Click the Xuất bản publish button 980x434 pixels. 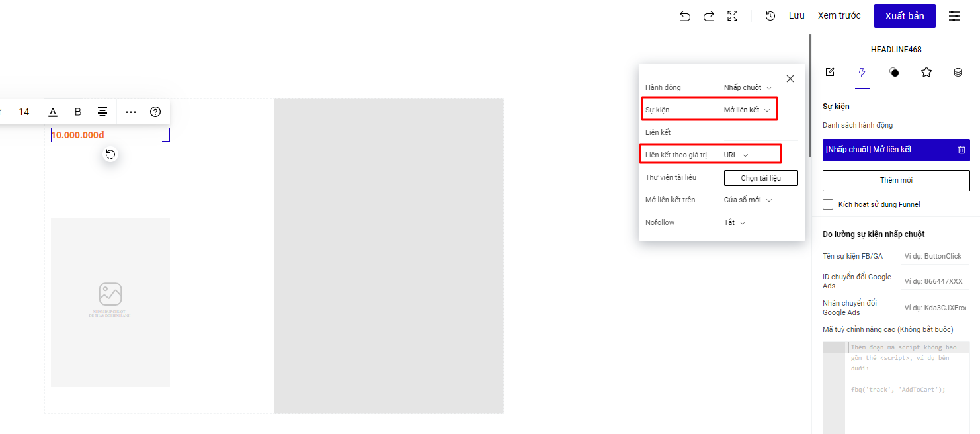pyautogui.click(x=904, y=16)
